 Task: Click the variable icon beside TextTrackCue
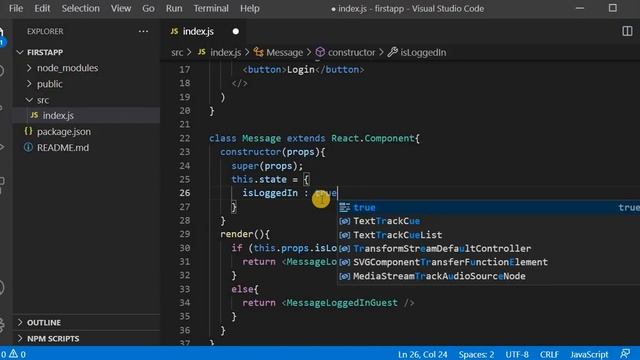click(344, 221)
